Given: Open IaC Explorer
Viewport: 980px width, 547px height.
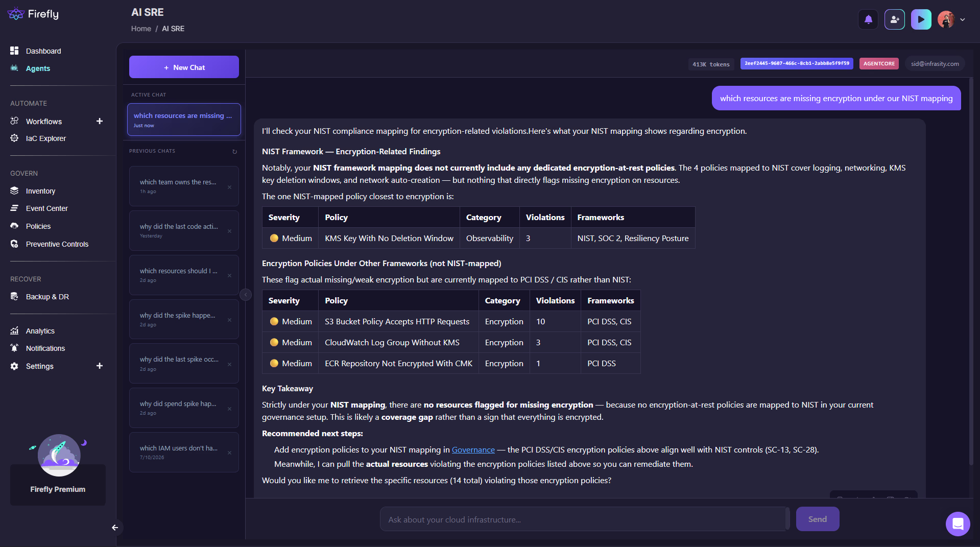Looking at the screenshot, I should [x=46, y=138].
